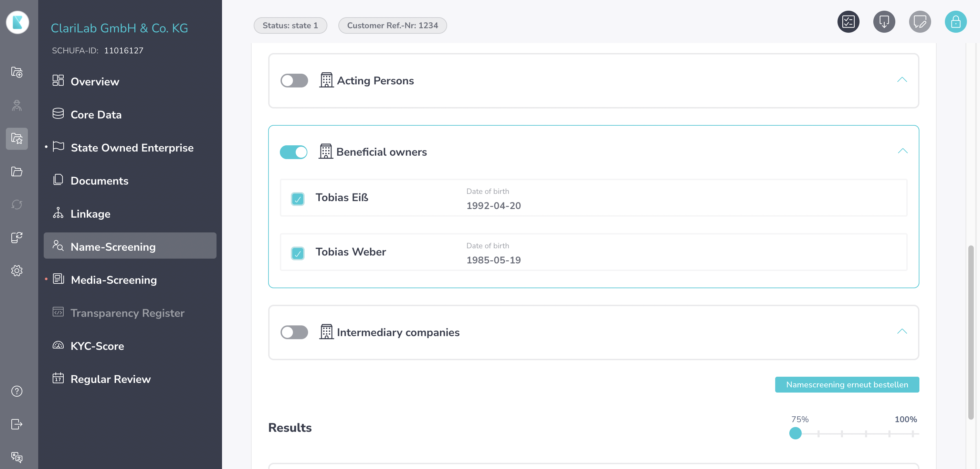Click the checklist icon in top bar

pyautogui.click(x=848, y=22)
